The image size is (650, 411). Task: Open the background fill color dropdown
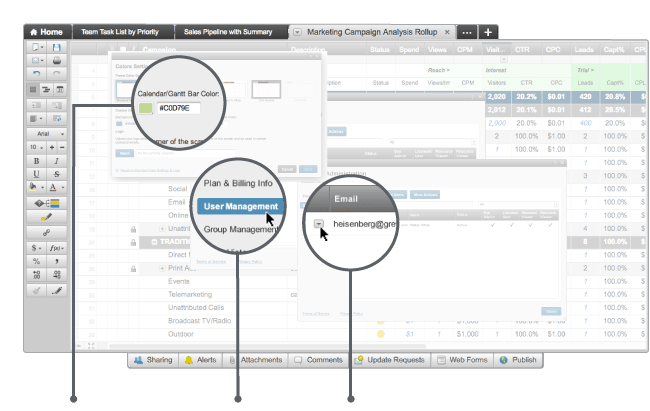point(36,187)
